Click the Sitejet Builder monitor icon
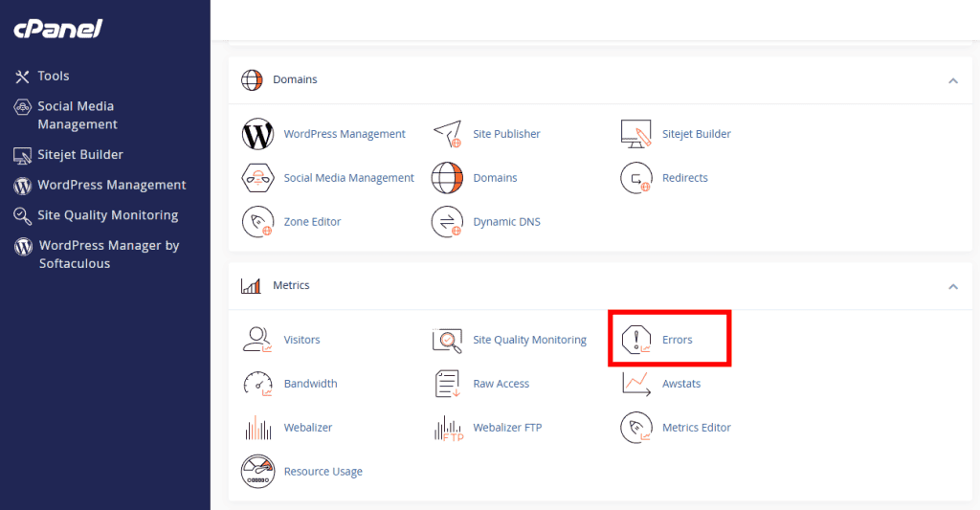Screen dimensions: 980x510 (636, 134)
